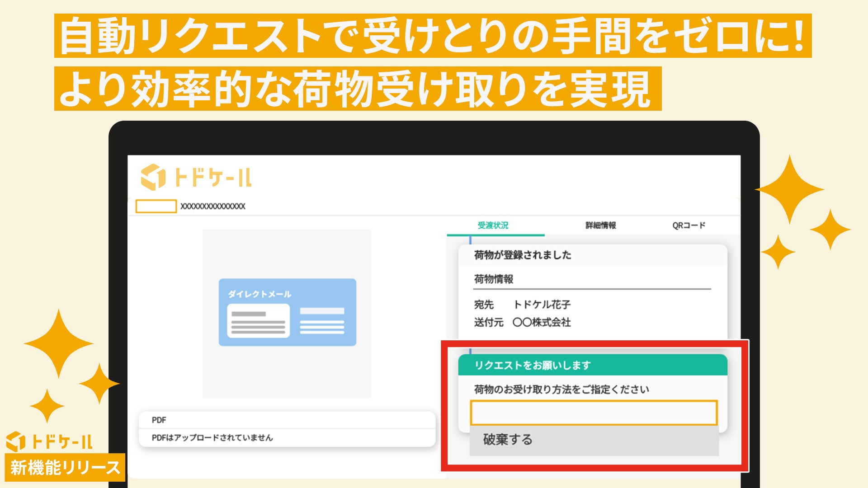The image size is (868, 488).
Task: Click the 荷物情報 section title
Action: click(494, 279)
